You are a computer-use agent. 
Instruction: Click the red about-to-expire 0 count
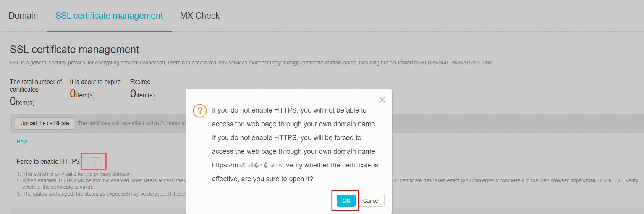pos(73,93)
